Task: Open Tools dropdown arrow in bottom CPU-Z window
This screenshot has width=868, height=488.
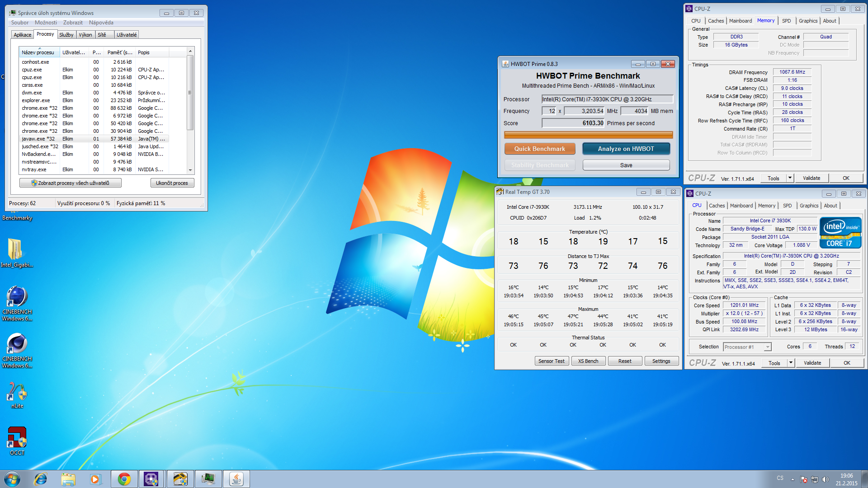Action: pyautogui.click(x=791, y=363)
